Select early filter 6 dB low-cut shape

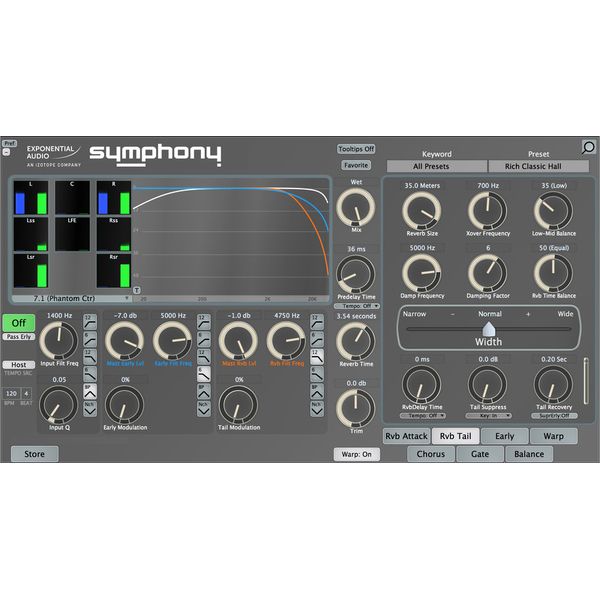click(x=204, y=339)
